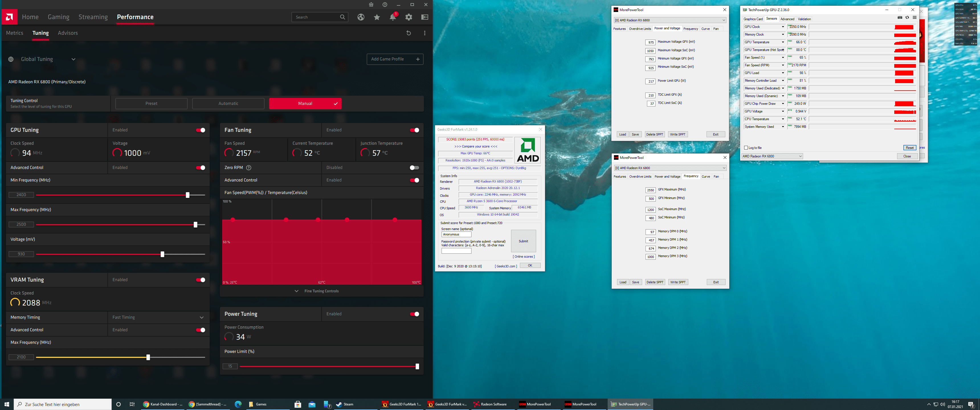Open GPU Voltage sensor dropdown in GPU-Z
980x410 pixels.
coord(783,111)
